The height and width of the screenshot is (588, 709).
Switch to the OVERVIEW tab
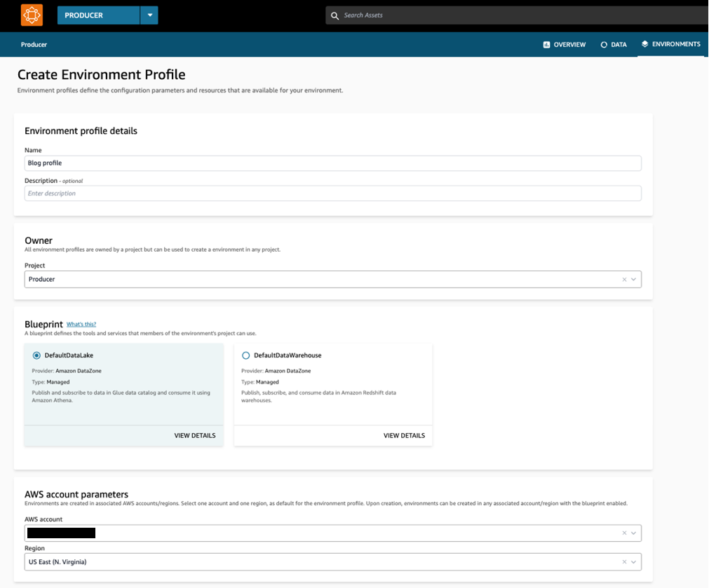point(565,44)
